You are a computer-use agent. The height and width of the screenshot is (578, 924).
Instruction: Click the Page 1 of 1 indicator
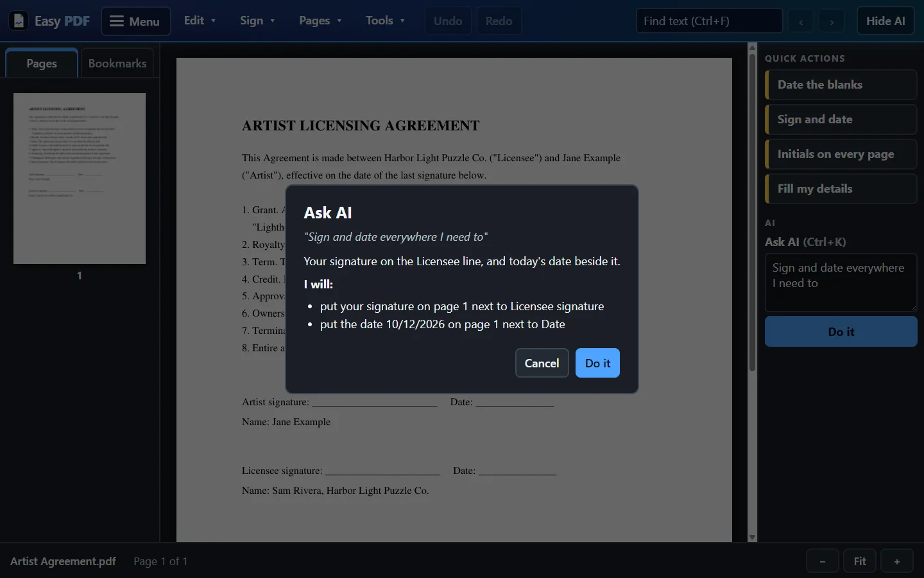pyautogui.click(x=160, y=561)
